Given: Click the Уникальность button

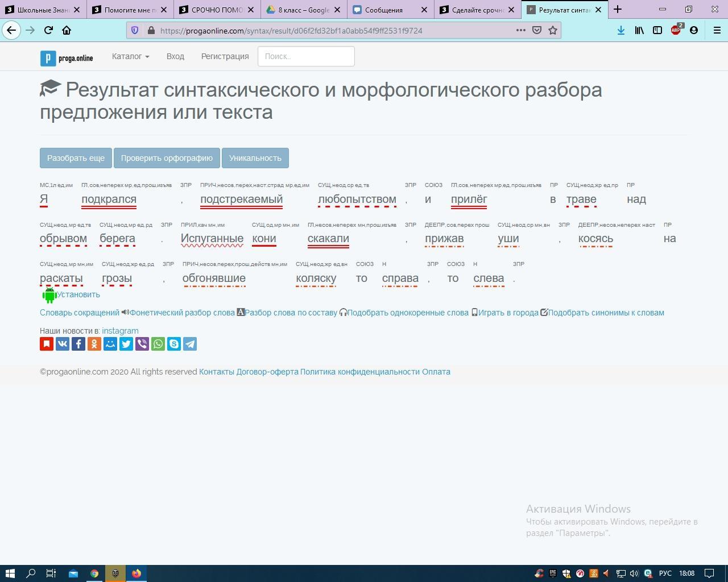Looking at the screenshot, I should pyautogui.click(x=255, y=158).
